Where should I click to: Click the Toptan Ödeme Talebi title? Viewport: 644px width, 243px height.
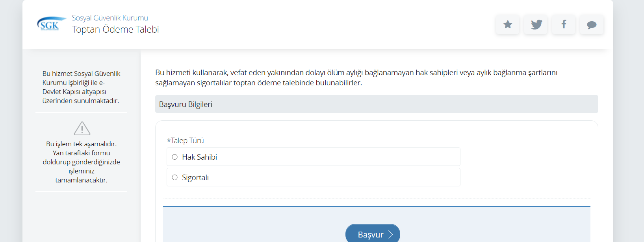[x=115, y=29]
